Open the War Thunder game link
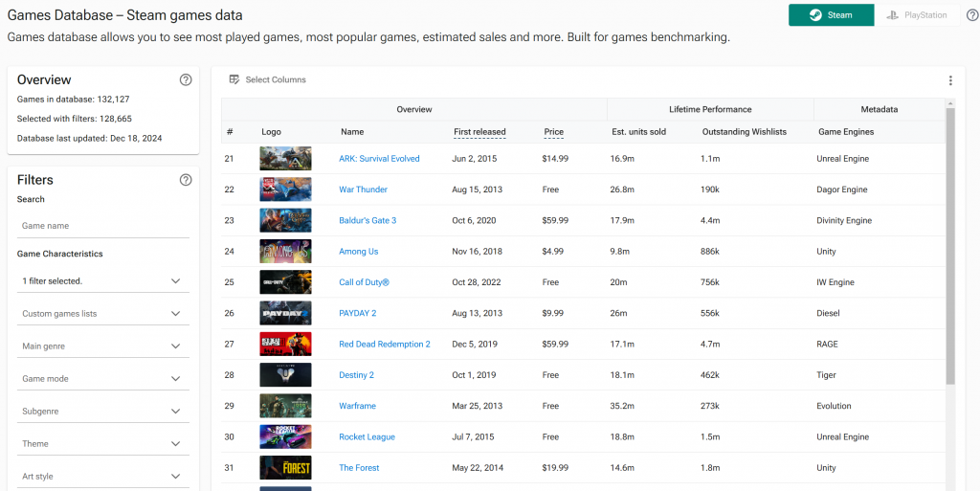This screenshot has height=491, width=980. 363,190
